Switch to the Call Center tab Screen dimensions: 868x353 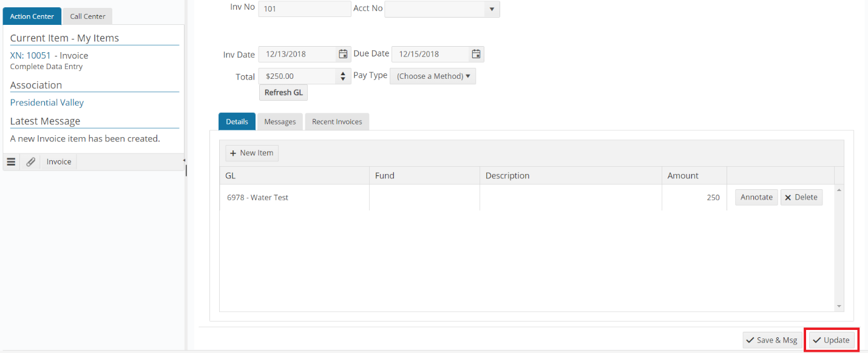87,16
